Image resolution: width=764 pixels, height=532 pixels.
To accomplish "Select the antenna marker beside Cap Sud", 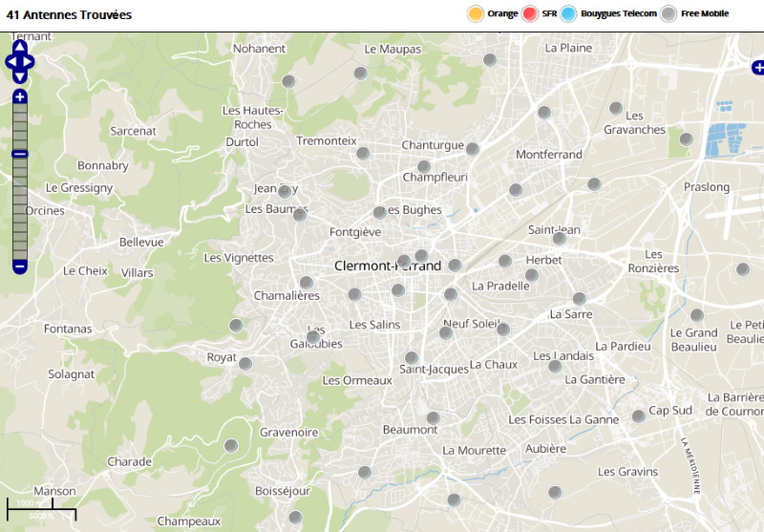I will point(638,416).
